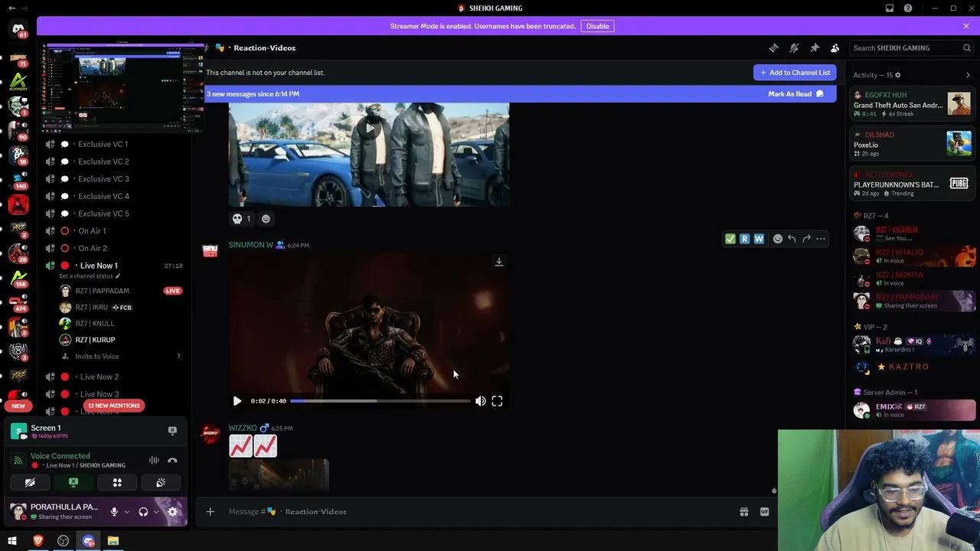The height and width of the screenshot is (551, 980).
Task: Toggle screen sharing button
Action: (73, 483)
